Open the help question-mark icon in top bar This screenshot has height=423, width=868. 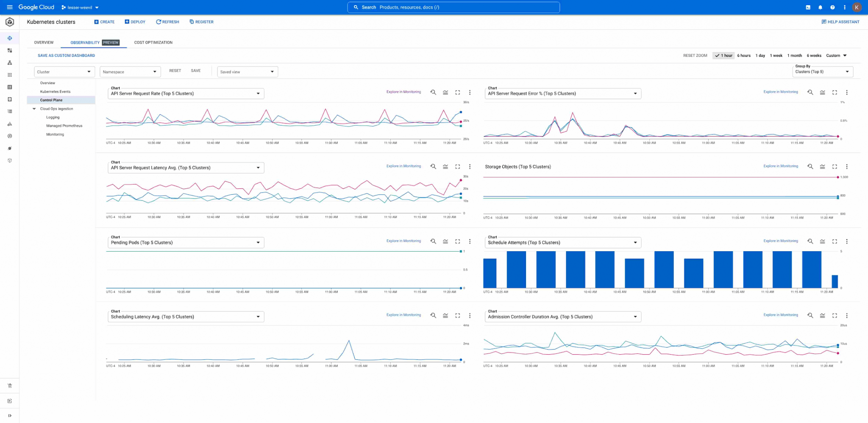click(832, 7)
